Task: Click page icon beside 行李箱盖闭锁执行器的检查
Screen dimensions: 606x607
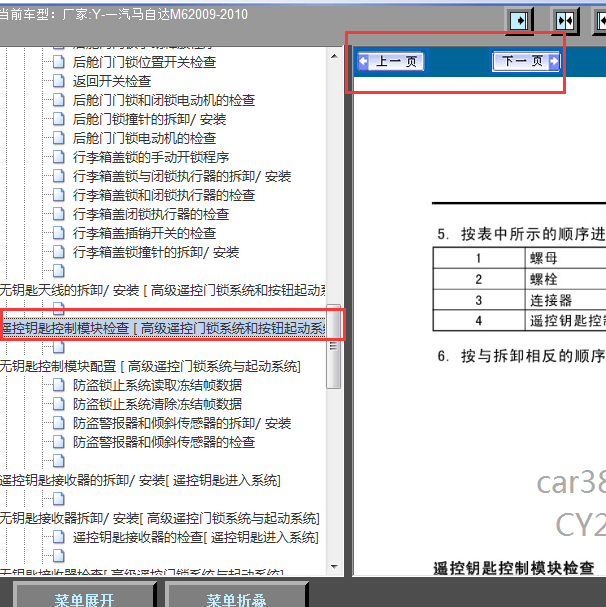Action: 58,214
